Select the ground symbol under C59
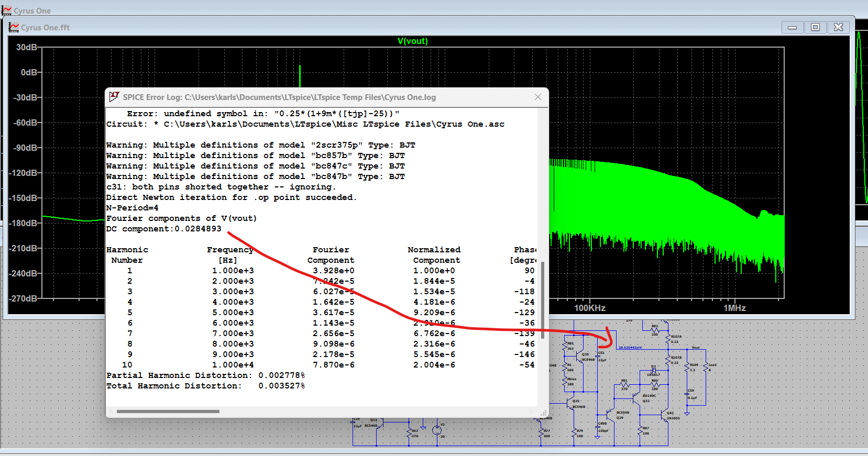 click(x=687, y=414)
